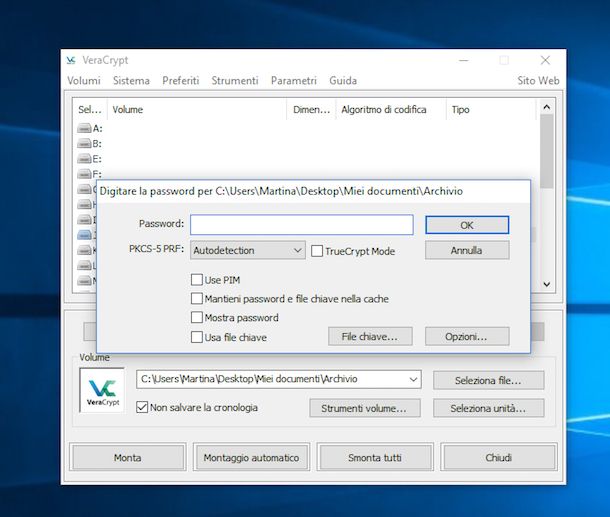Open the Guida menu
Viewport: 610px width, 517px height.
(343, 81)
